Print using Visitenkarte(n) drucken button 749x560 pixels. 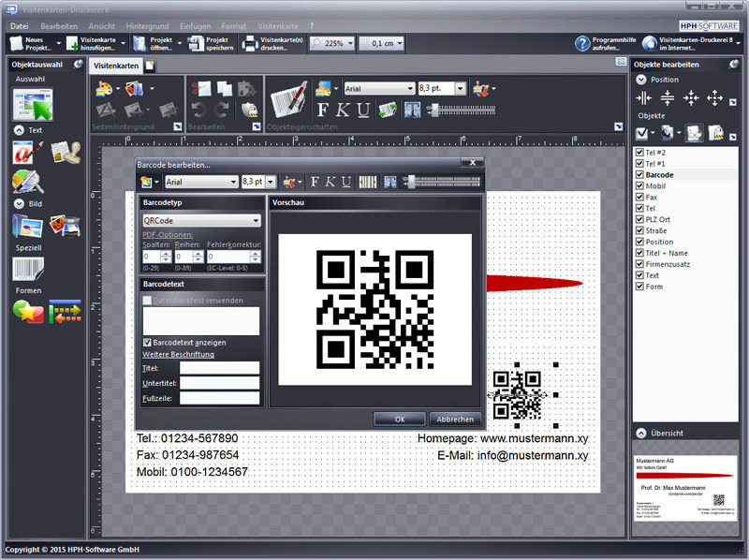click(x=272, y=43)
